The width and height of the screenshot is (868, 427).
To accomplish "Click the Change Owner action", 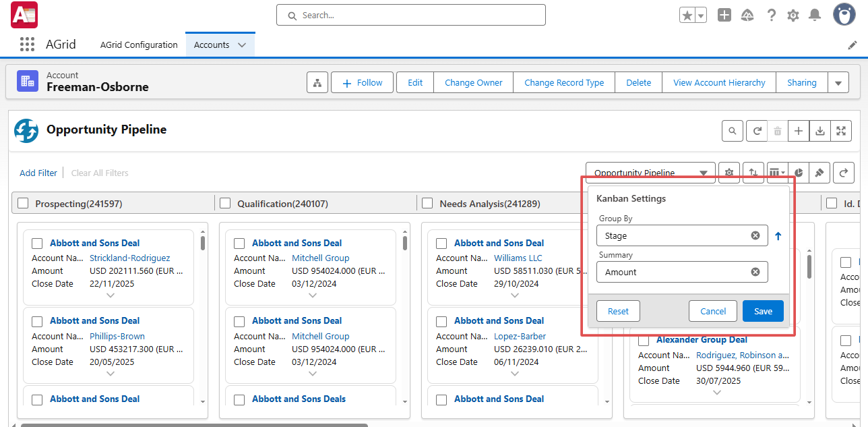I will pos(474,83).
